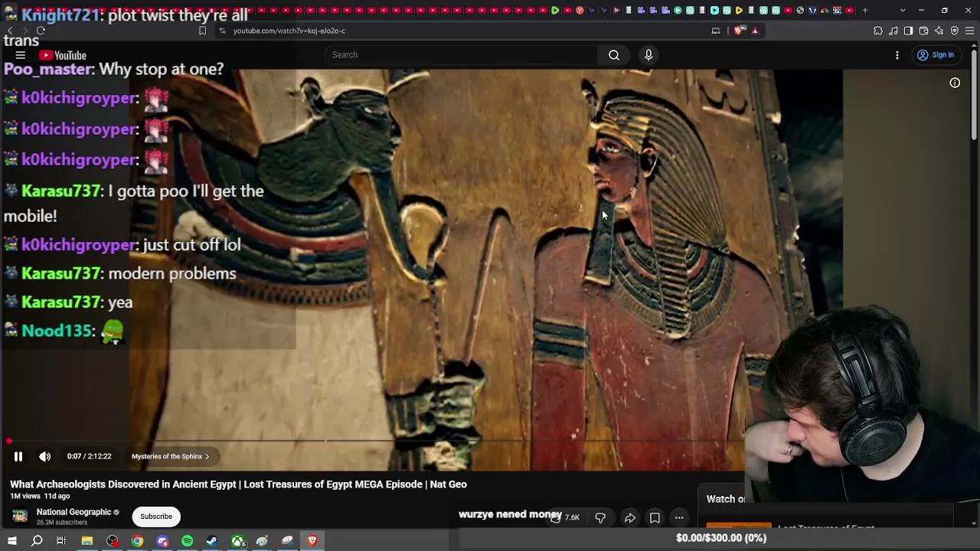Open YouTube settings three-dot menu
Screen dimensions: 980x551
tap(897, 55)
